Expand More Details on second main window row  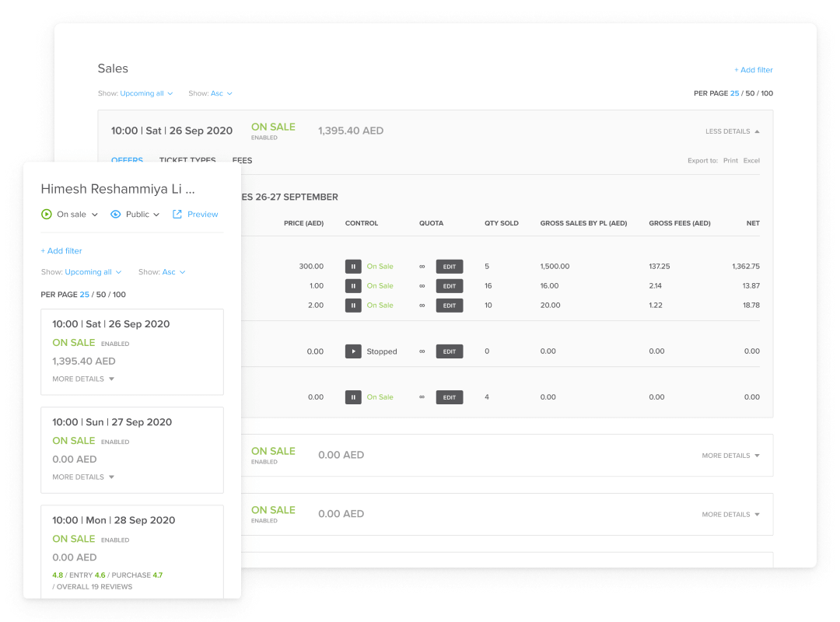coord(730,456)
